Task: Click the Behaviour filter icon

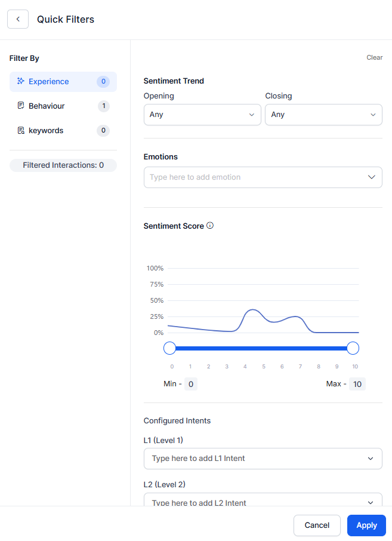Action: point(21,106)
